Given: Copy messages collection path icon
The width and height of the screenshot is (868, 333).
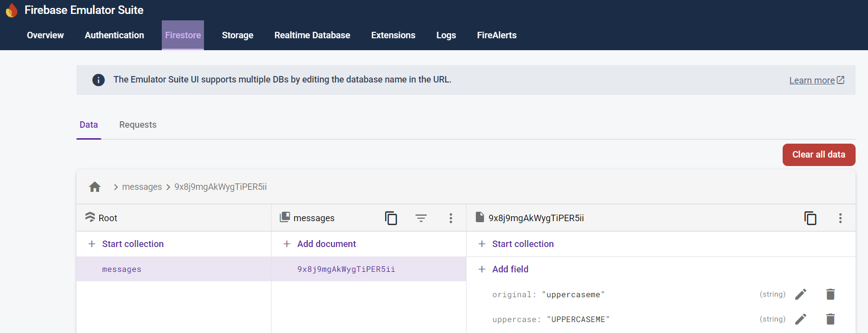Looking at the screenshot, I should pyautogui.click(x=391, y=218).
